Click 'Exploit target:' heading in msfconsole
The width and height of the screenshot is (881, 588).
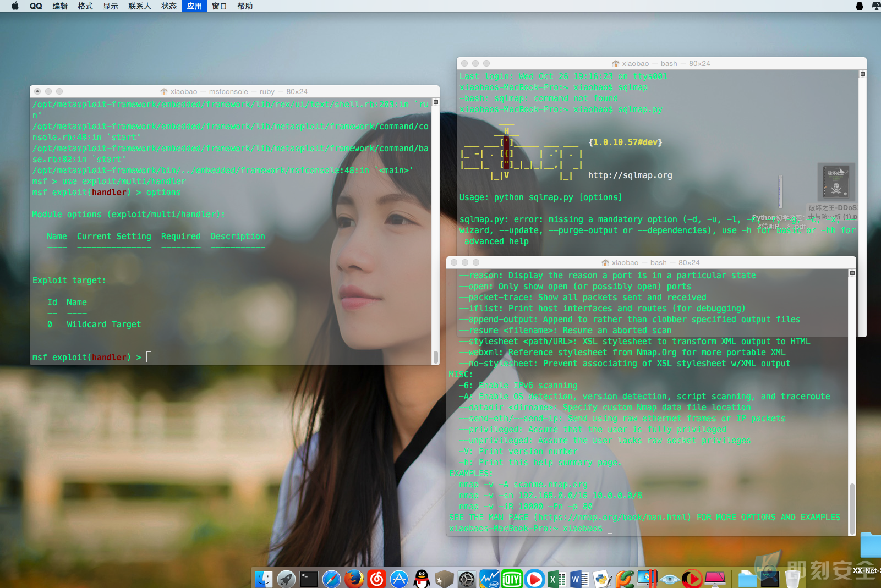click(69, 281)
